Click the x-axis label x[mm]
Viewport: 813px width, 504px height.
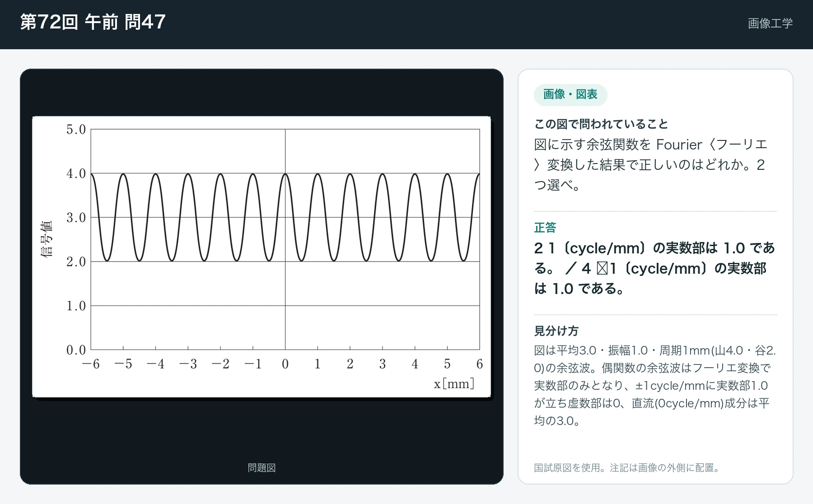point(454,384)
